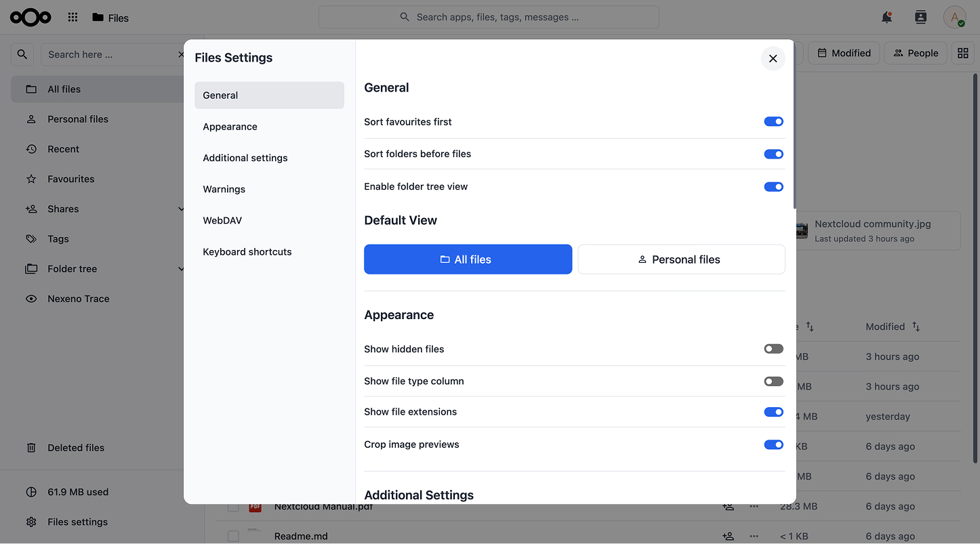Open Additional settings tab
Image resolution: width=980 pixels, height=544 pixels.
tap(269, 158)
